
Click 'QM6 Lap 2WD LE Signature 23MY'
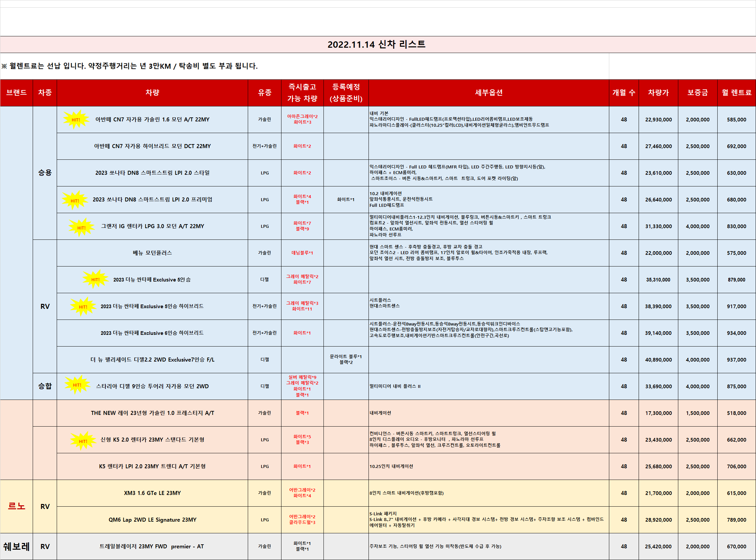[152, 520]
